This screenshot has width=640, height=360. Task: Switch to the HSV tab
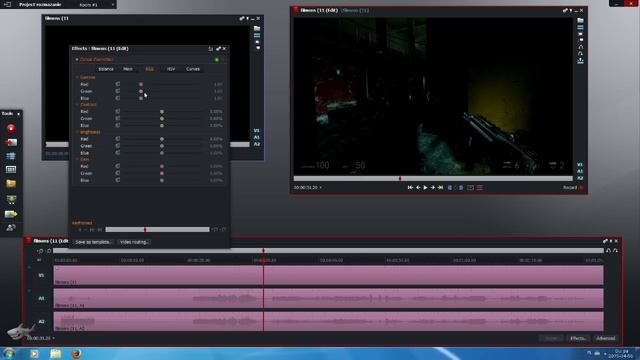tap(171, 69)
